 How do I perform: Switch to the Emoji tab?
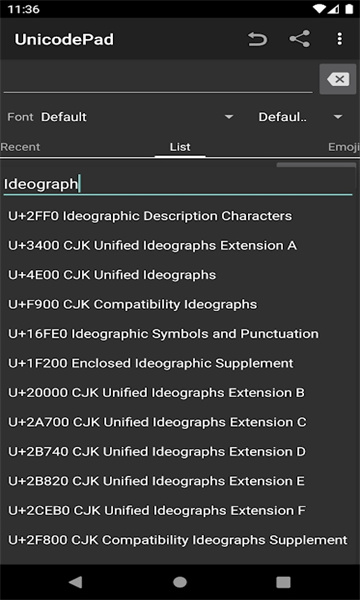pyautogui.click(x=344, y=147)
